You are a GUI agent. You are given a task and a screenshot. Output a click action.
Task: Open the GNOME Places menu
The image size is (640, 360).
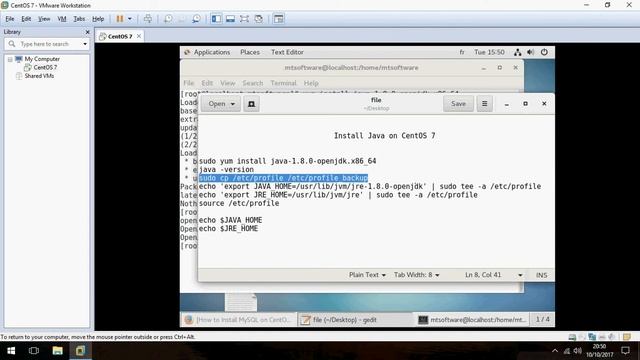tap(250, 52)
